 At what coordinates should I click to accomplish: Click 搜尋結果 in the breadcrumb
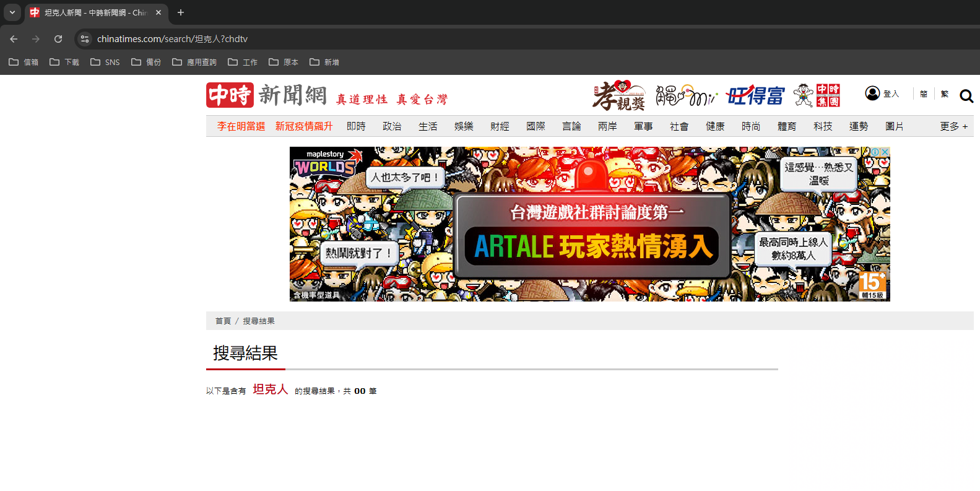click(259, 321)
